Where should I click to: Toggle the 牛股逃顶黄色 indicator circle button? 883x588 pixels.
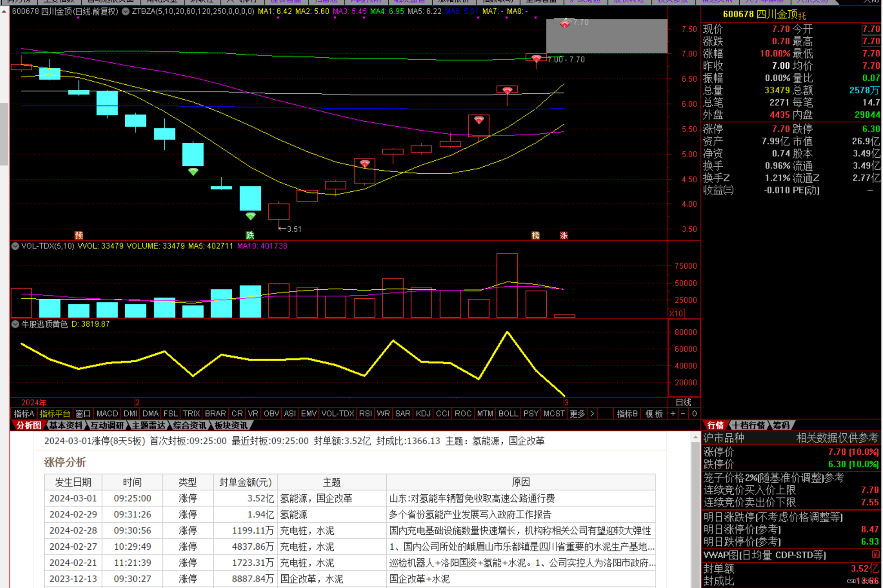click(15, 324)
